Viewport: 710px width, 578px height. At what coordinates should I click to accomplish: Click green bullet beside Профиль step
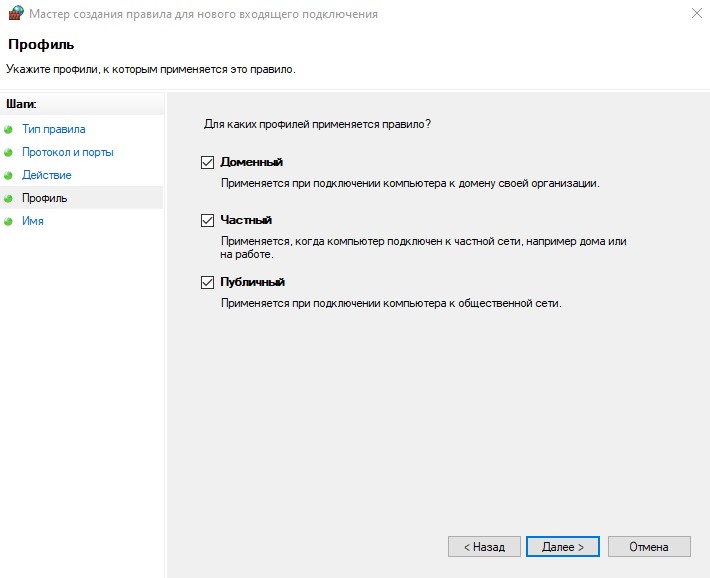point(9,199)
